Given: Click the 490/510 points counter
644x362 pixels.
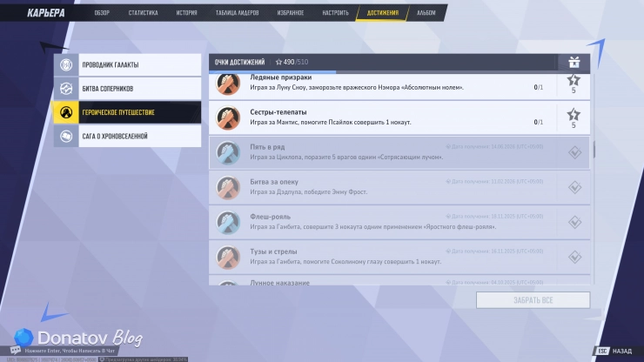Looking at the screenshot, I should (x=296, y=62).
